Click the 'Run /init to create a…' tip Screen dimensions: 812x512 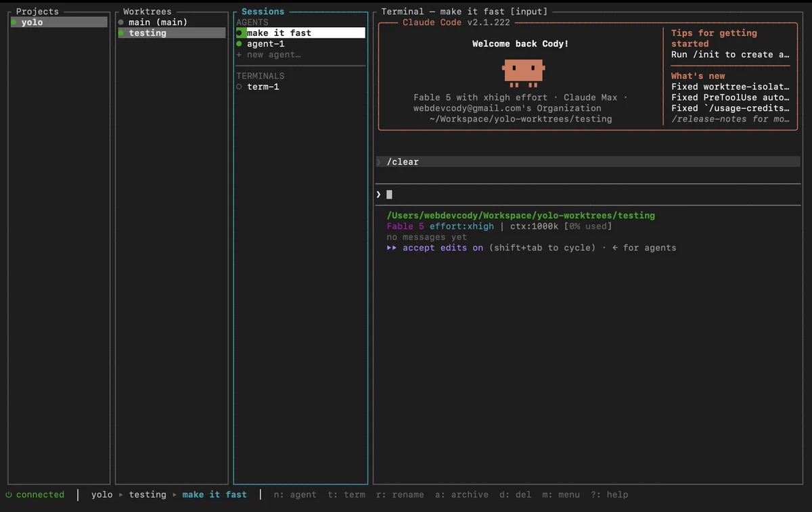730,55
